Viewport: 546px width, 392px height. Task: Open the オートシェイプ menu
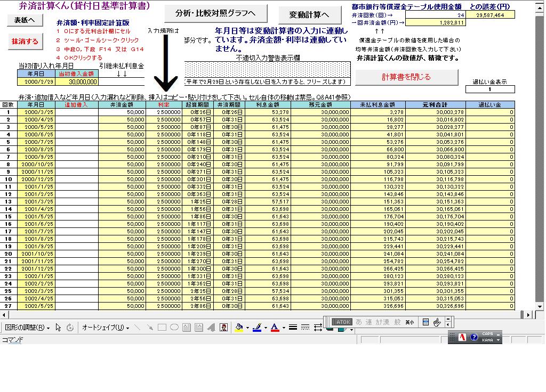tap(106, 328)
